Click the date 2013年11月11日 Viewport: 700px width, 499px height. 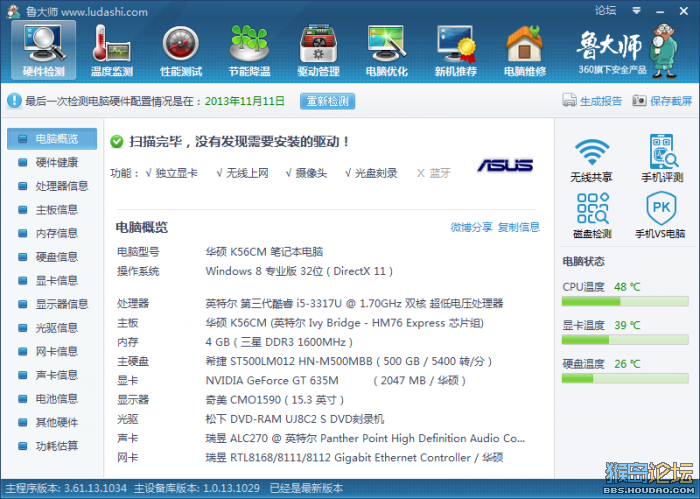click(x=245, y=101)
